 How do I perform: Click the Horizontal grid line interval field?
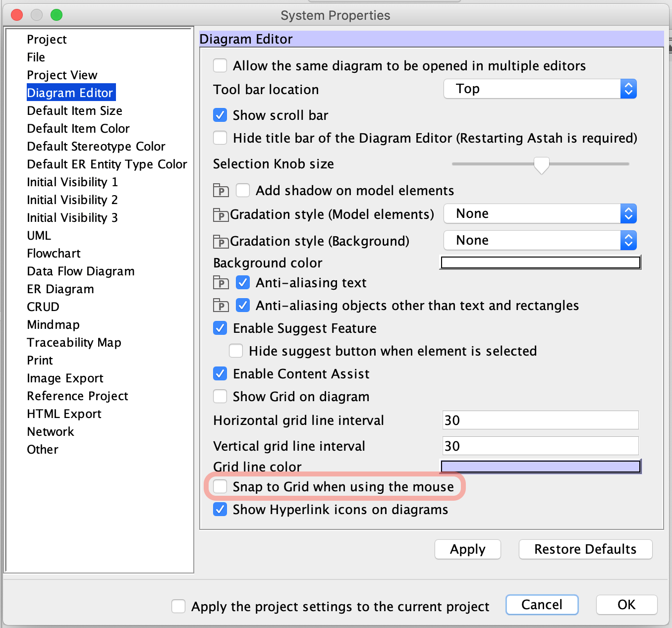coord(540,420)
